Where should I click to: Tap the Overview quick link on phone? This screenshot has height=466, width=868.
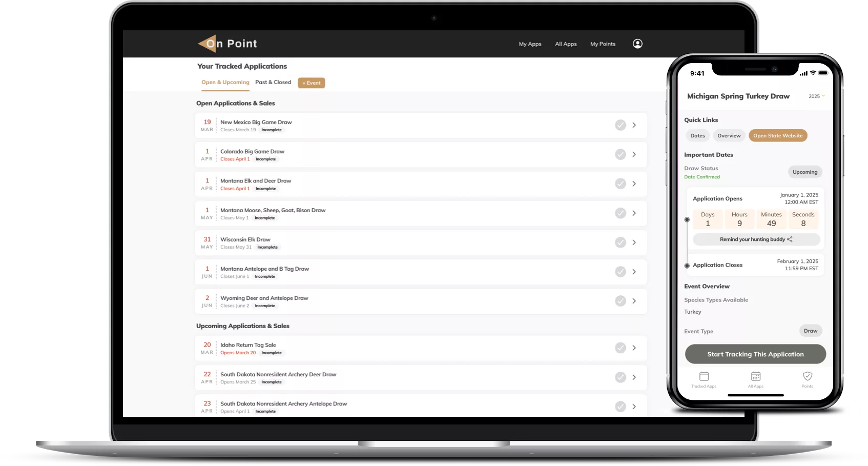click(x=729, y=136)
